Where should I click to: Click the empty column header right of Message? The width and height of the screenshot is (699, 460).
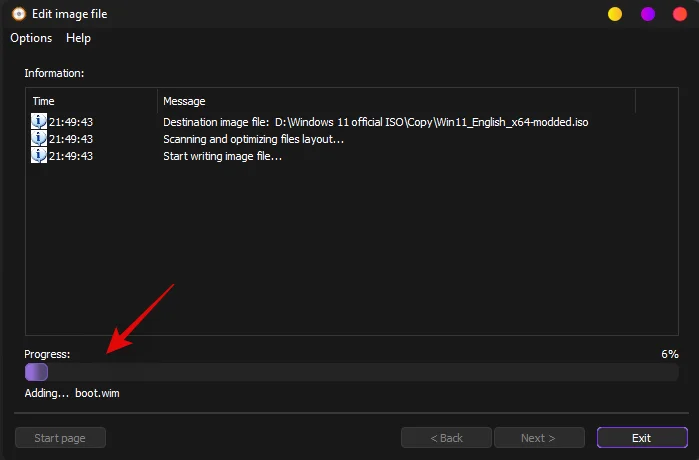coord(656,101)
